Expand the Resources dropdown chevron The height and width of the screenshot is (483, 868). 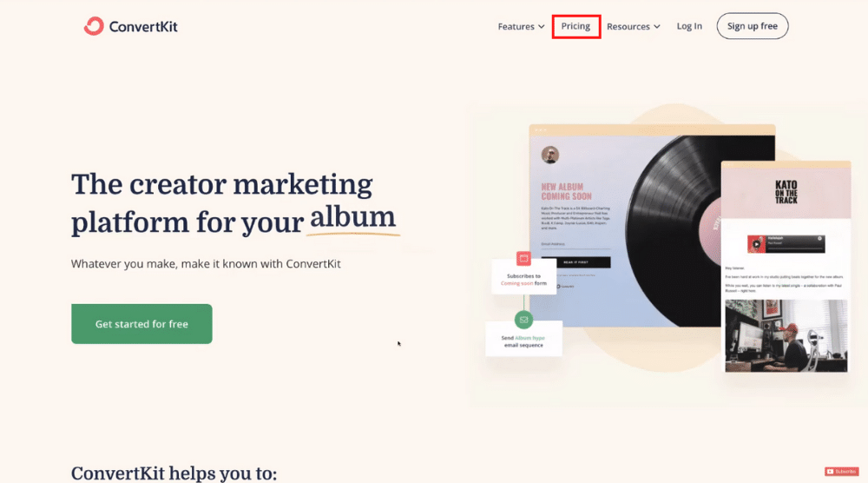click(x=656, y=27)
